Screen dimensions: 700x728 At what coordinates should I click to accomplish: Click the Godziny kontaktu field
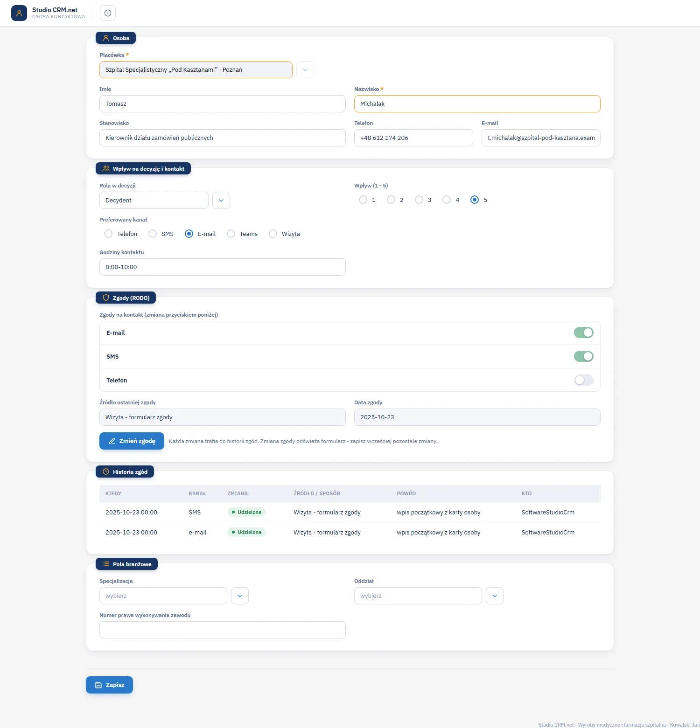tap(223, 267)
